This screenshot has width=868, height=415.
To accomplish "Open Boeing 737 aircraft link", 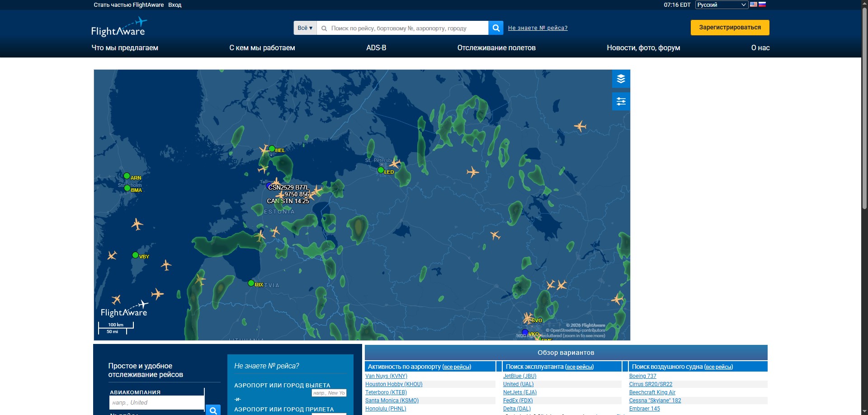I will 642,376.
